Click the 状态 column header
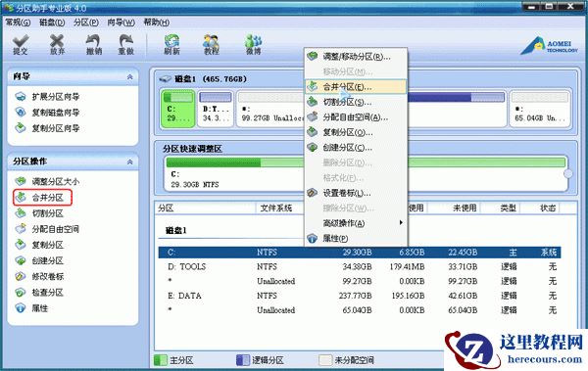 tap(540, 208)
